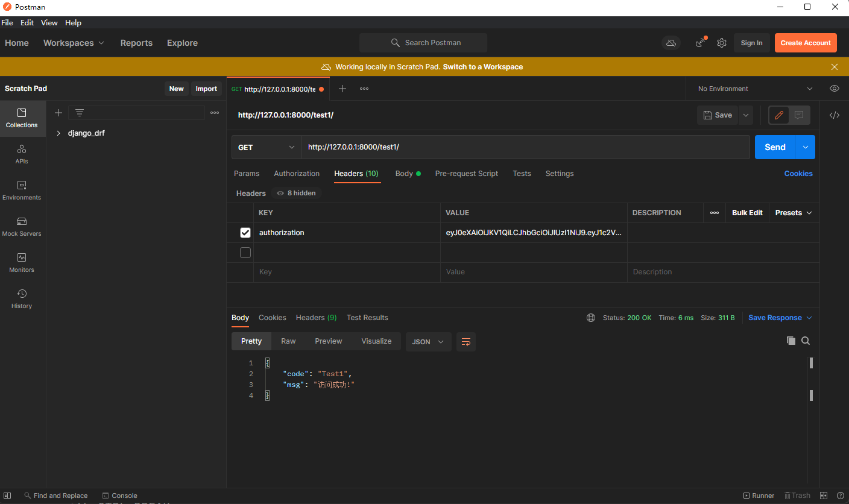Expand the django_drf collection
This screenshot has width=849, height=504.
(58, 133)
